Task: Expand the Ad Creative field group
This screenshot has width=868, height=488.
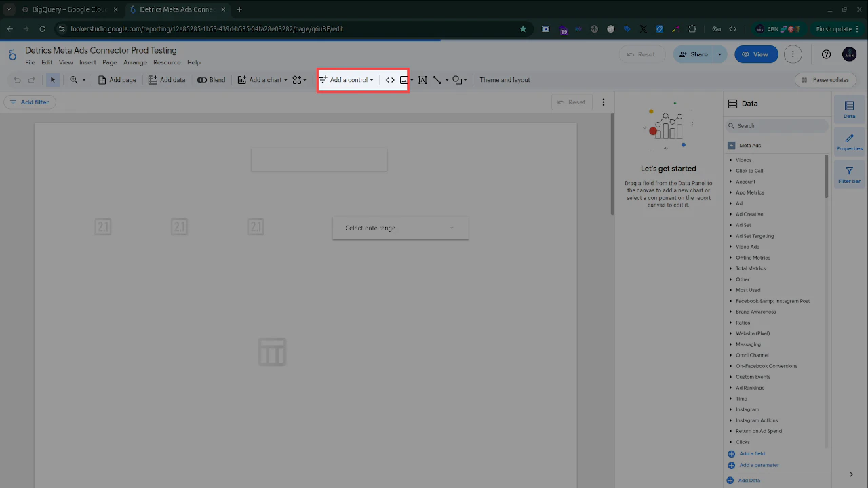Action: [x=749, y=214]
